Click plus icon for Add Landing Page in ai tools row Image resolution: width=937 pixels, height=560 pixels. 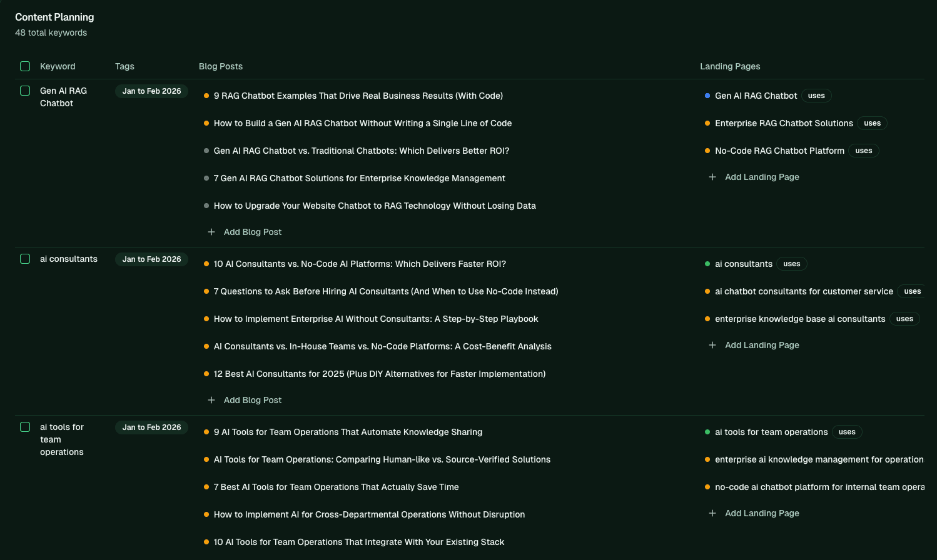point(712,513)
